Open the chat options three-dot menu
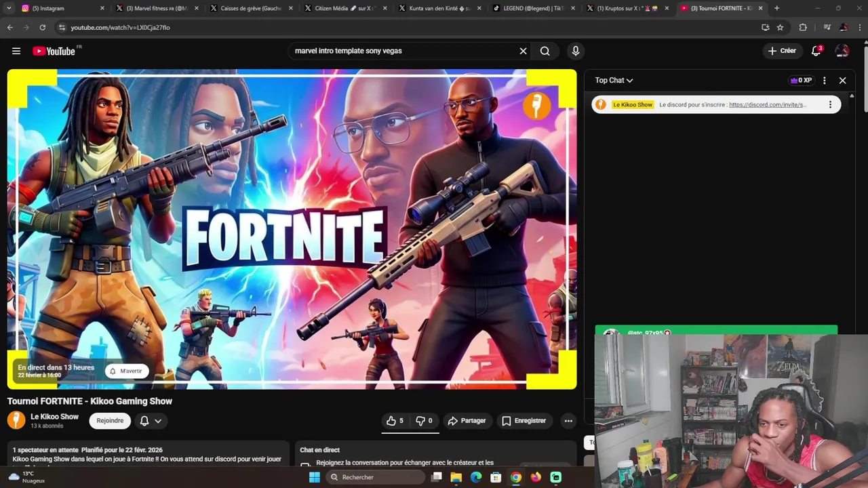 click(824, 80)
